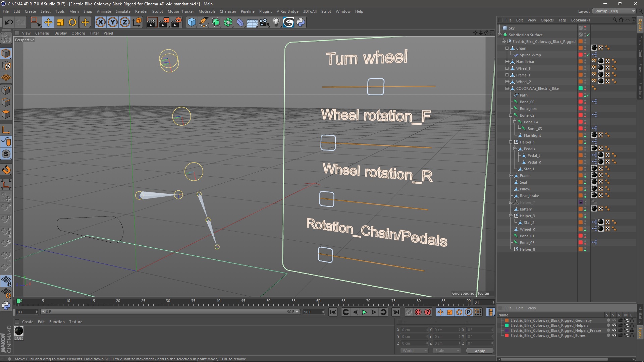The image size is (644, 362).
Task: Enable Model mode in left palette
Action: pos(6,54)
